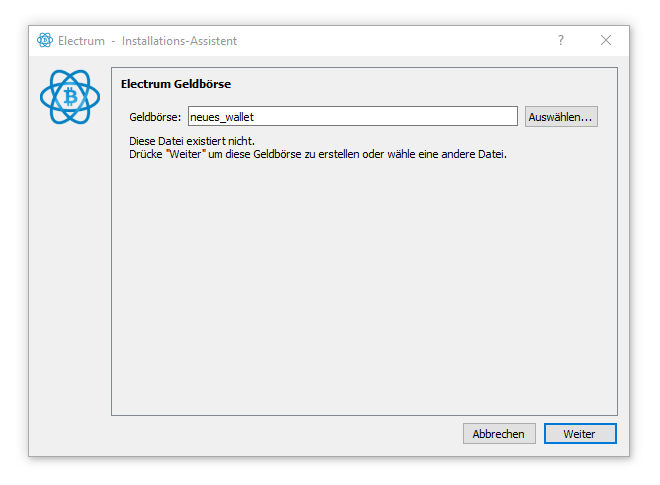Screen dimensions: 660x485
Task: Click the large Electrum Bitcoin logo
Action: (70, 97)
